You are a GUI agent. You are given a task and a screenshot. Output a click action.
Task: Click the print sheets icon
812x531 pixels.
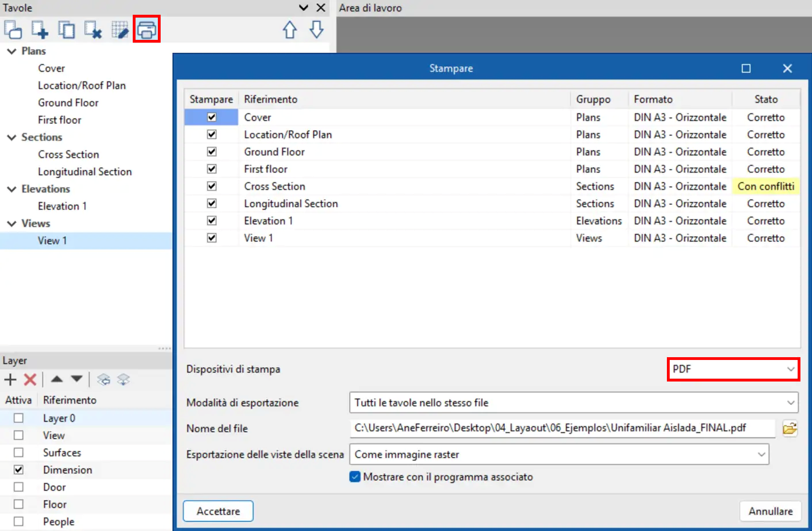[x=146, y=29]
